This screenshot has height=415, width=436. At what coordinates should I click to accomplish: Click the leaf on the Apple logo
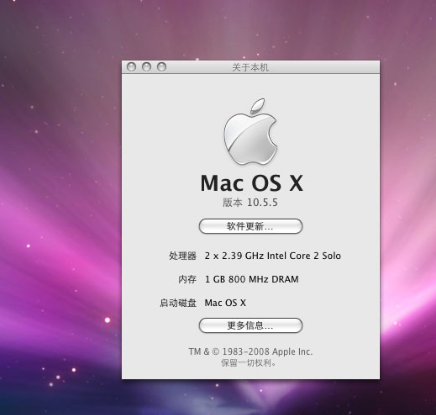pyautogui.click(x=258, y=105)
